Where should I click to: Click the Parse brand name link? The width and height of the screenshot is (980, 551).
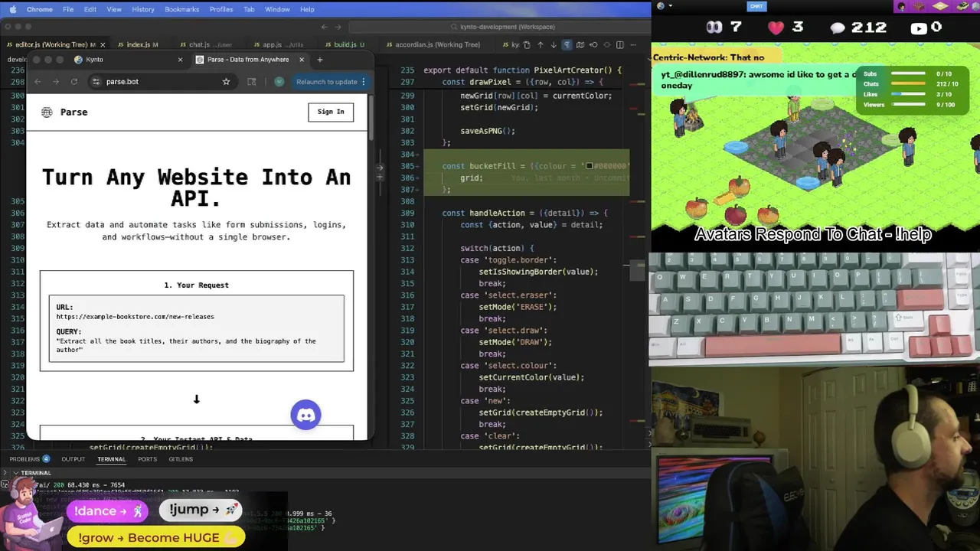pos(74,112)
